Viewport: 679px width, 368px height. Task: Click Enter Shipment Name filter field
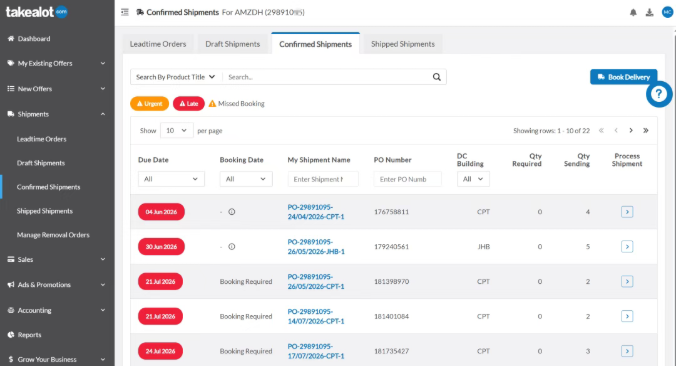tap(323, 179)
